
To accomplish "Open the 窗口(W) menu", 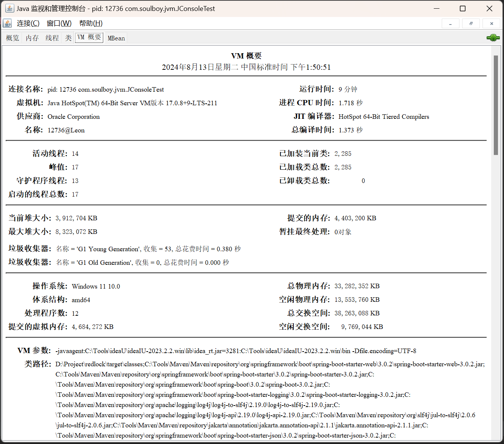I will [59, 23].
